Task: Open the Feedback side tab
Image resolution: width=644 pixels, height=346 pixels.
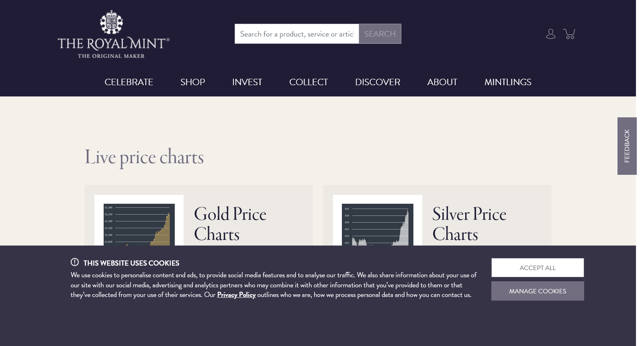Action: (627, 146)
